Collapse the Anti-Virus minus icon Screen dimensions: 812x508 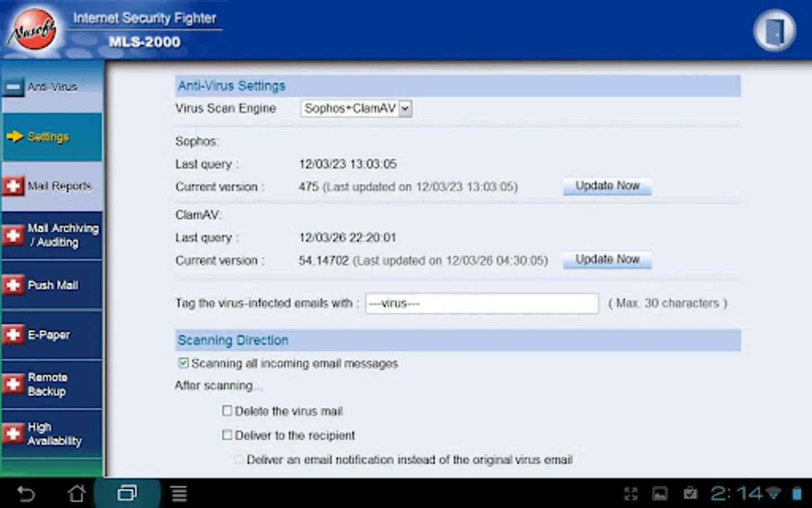pyautogui.click(x=12, y=87)
